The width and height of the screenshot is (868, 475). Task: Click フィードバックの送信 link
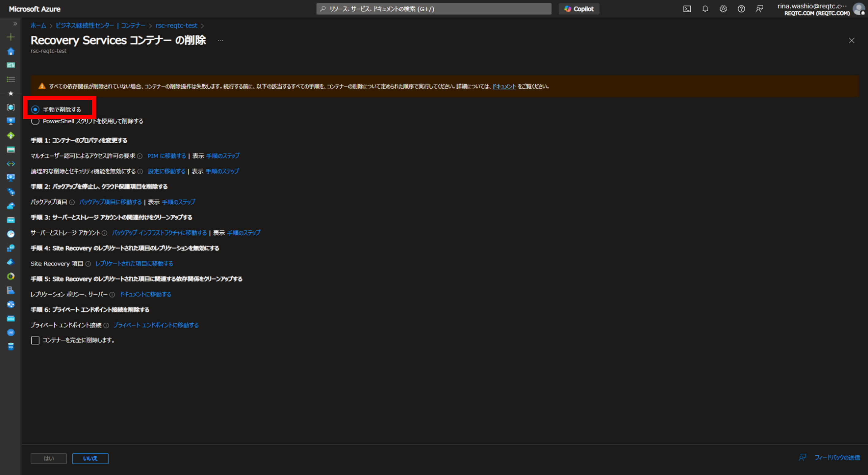[x=837, y=458]
